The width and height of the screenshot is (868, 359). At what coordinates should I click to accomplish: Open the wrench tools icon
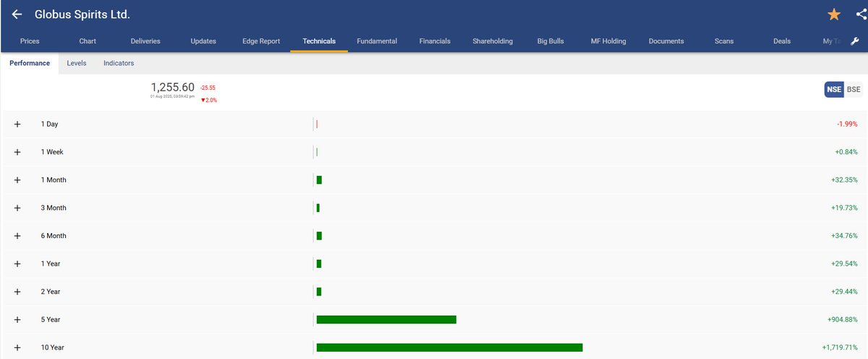click(854, 41)
